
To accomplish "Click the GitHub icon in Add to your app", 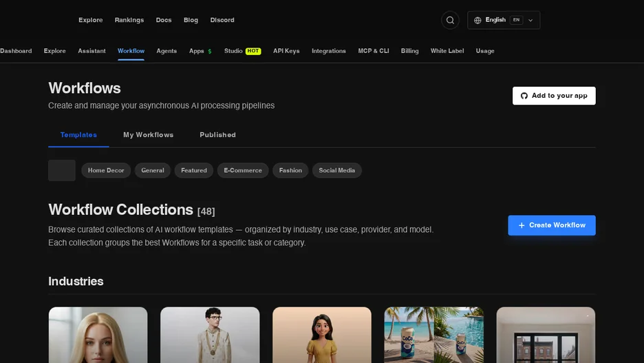I will (x=524, y=96).
